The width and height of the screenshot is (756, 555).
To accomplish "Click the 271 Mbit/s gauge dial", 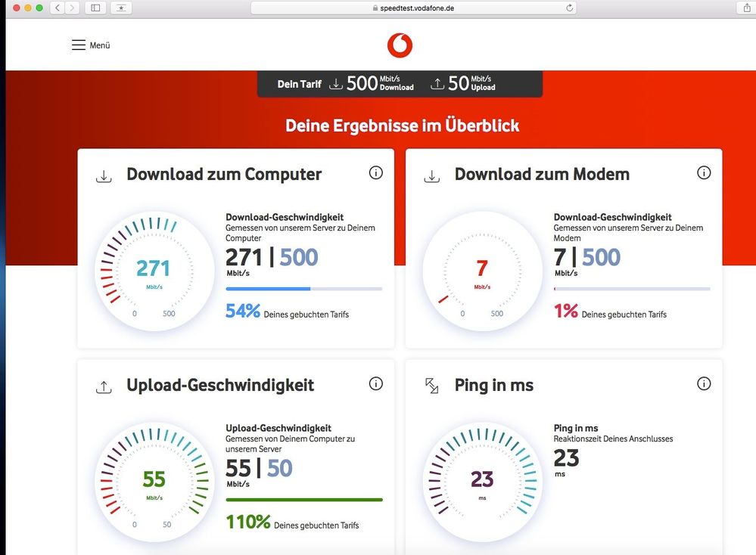I will coord(154,272).
